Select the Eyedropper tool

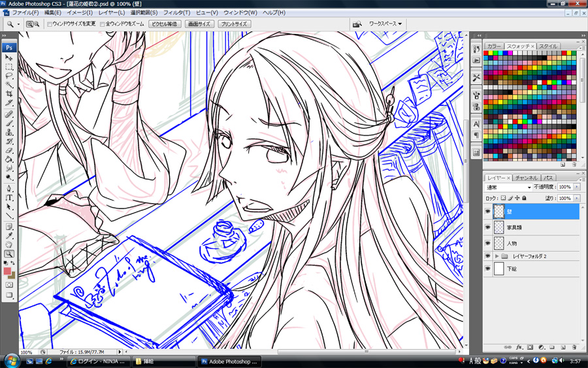tap(9, 236)
